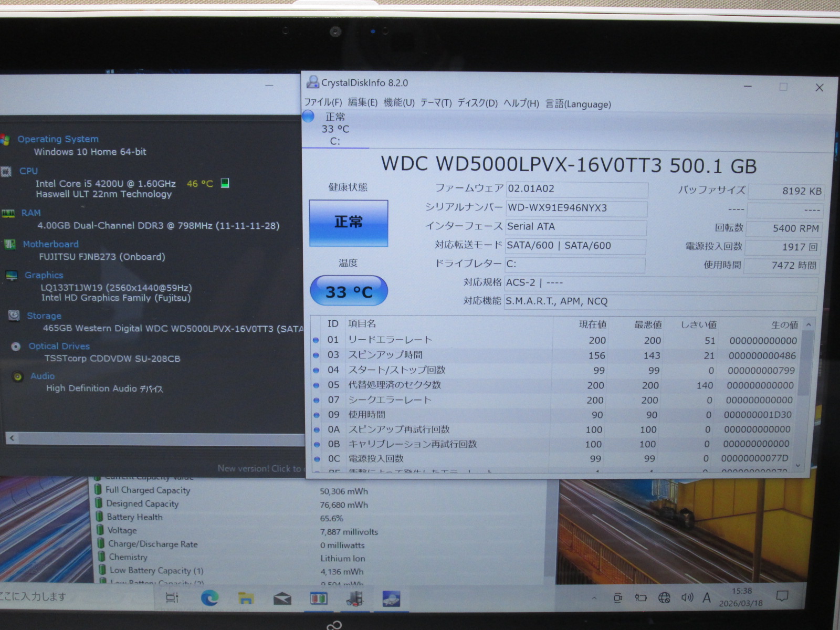Open the 機能(U) menu
This screenshot has width=840, height=630.
[x=398, y=103]
